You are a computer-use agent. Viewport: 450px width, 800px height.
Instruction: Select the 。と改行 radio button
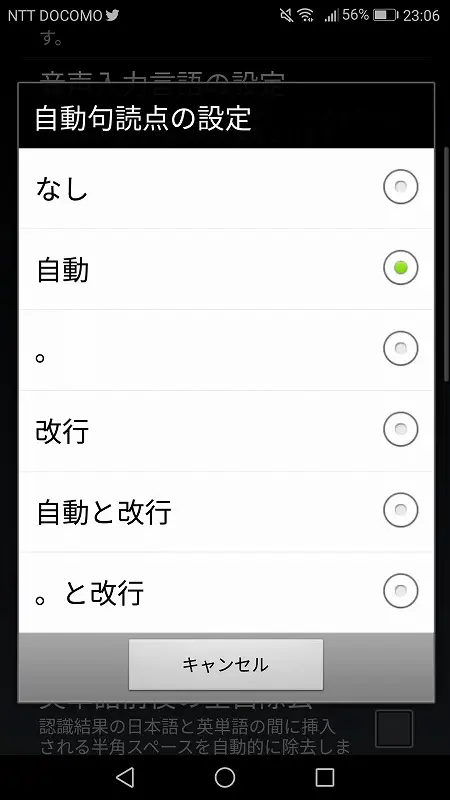point(401,591)
